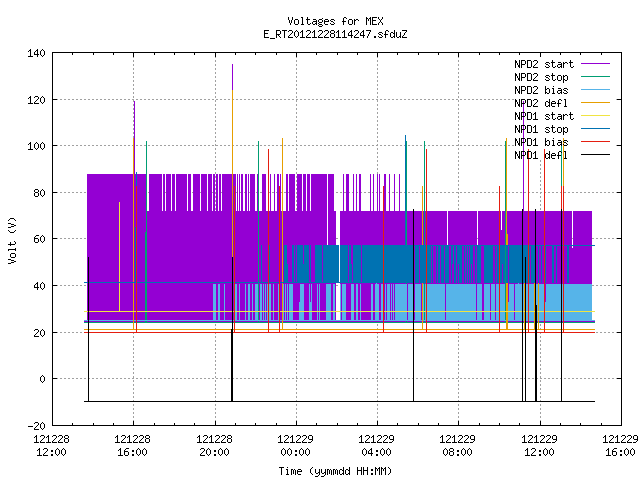The image size is (640, 480).
Task: Click the light blue NPD2 bias legend line
Action: [595, 90]
